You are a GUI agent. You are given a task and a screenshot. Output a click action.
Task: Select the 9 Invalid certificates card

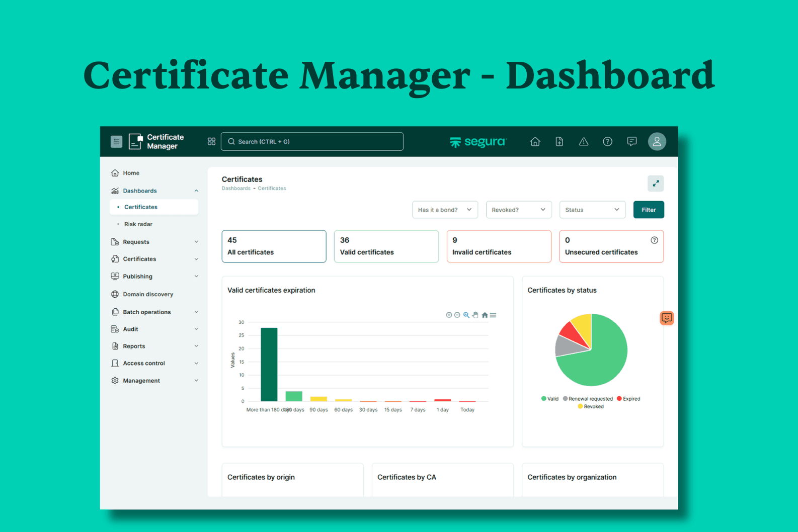[x=499, y=246]
